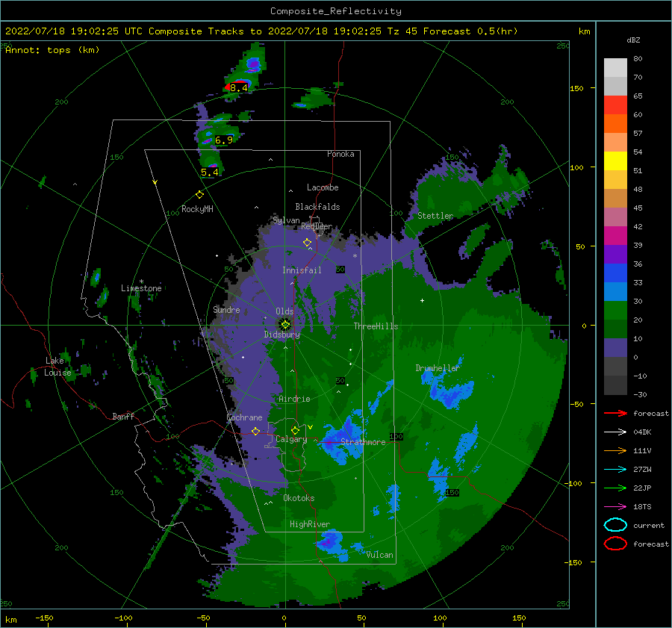
Task: Click the Banff town label
Action: click(123, 417)
